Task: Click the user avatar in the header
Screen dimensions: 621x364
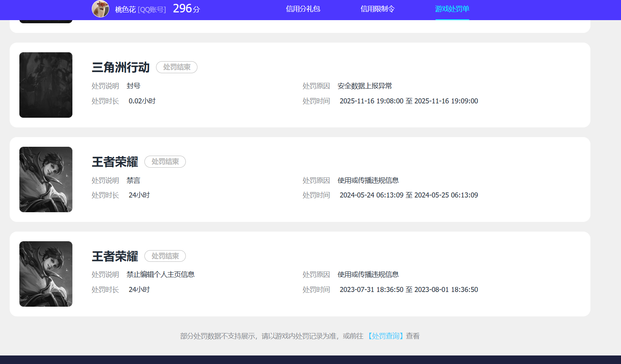Action: click(100, 9)
